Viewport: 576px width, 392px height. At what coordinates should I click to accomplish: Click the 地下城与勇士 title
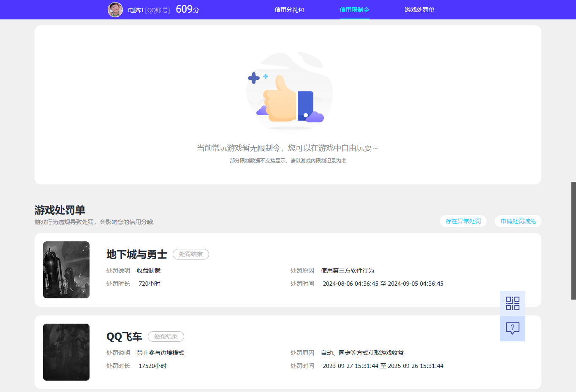pos(136,254)
